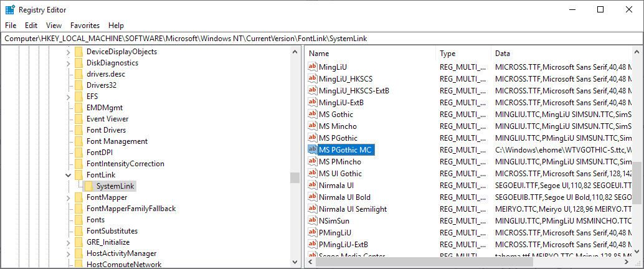Click the MS PGothic MC value icon

[x=313, y=150]
